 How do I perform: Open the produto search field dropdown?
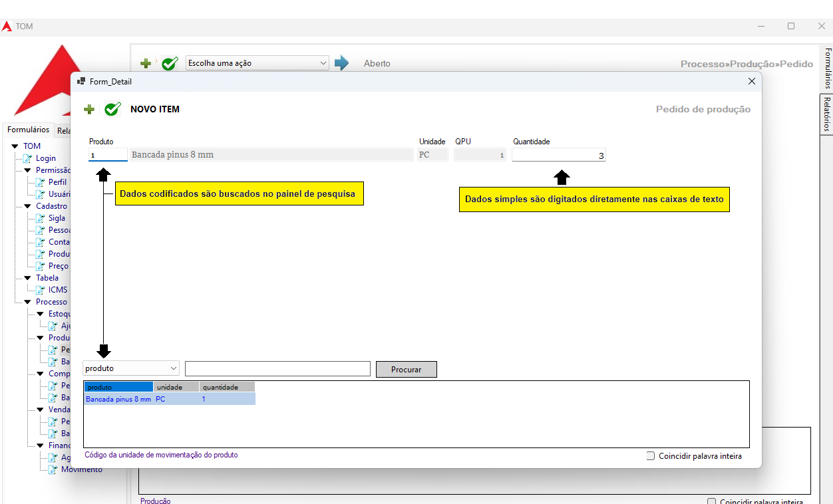click(x=131, y=368)
